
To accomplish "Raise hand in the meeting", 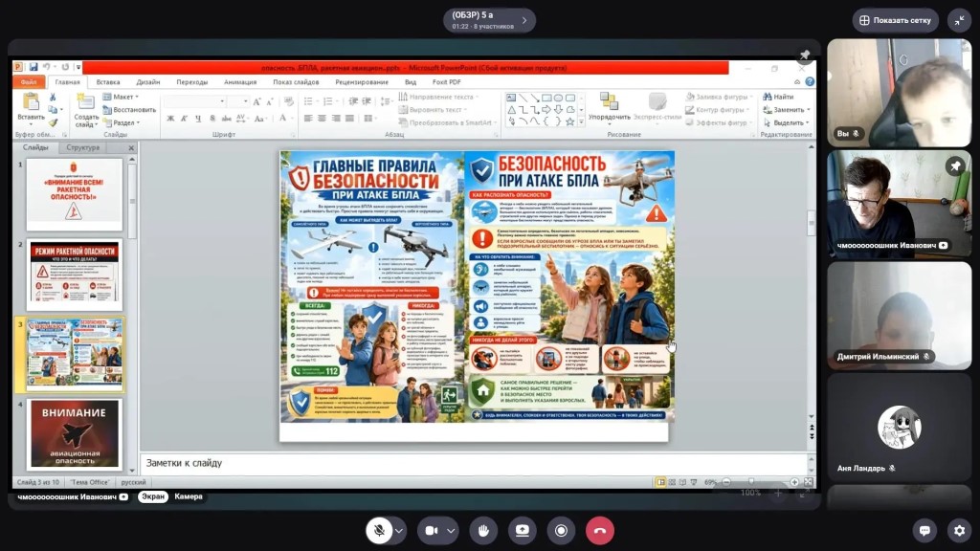I will [x=483, y=531].
